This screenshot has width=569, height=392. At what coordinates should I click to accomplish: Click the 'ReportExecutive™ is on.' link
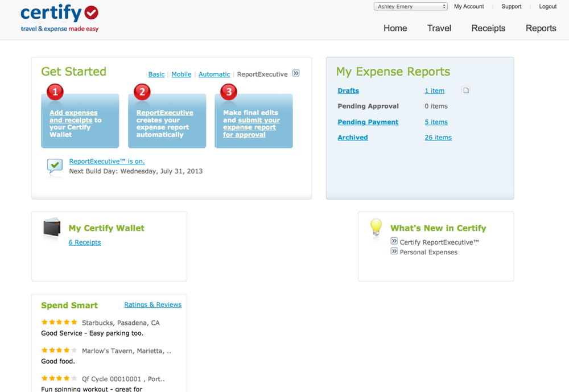(107, 162)
